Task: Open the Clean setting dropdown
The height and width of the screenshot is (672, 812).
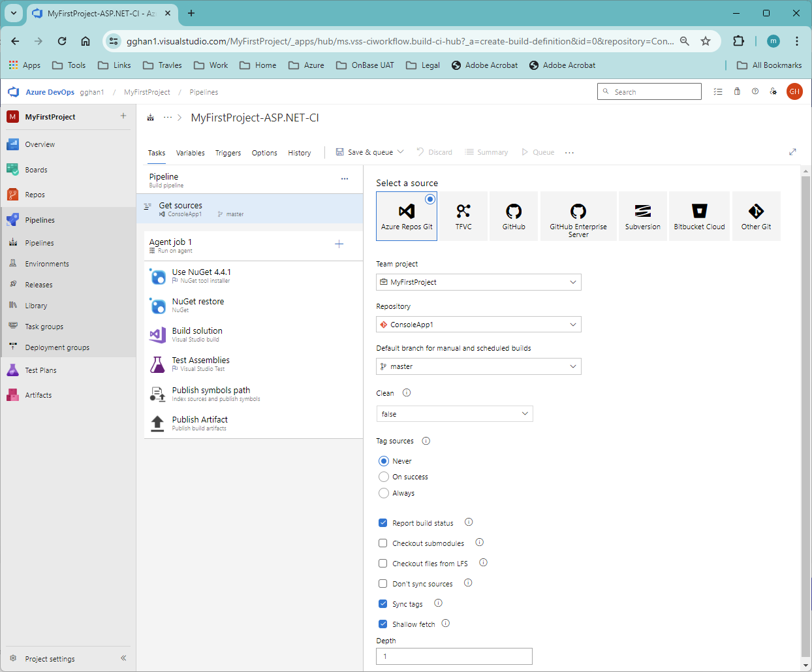Action: pyautogui.click(x=454, y=413)
